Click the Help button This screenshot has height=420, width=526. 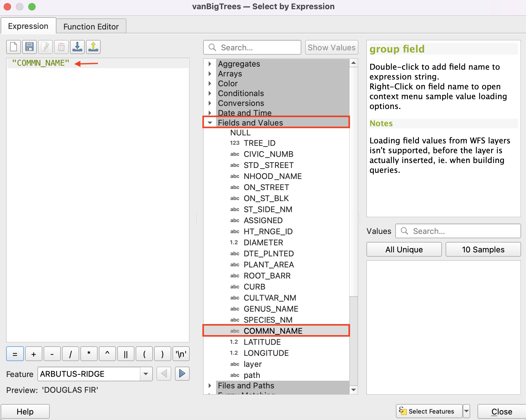(25, 411)
